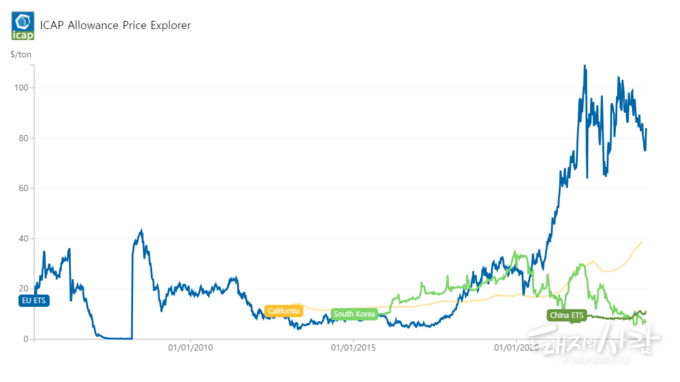Select the South Korea series label
Viewport: 680px width, 382px height.
coord(354,314)
